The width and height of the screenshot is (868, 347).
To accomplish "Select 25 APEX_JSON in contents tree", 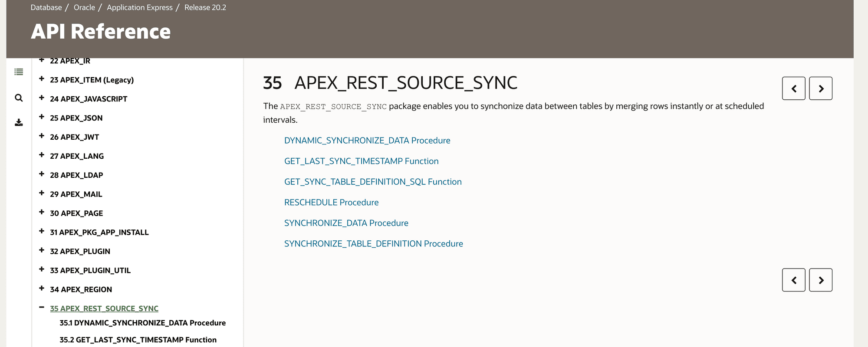I will click(x=76, y=118).
